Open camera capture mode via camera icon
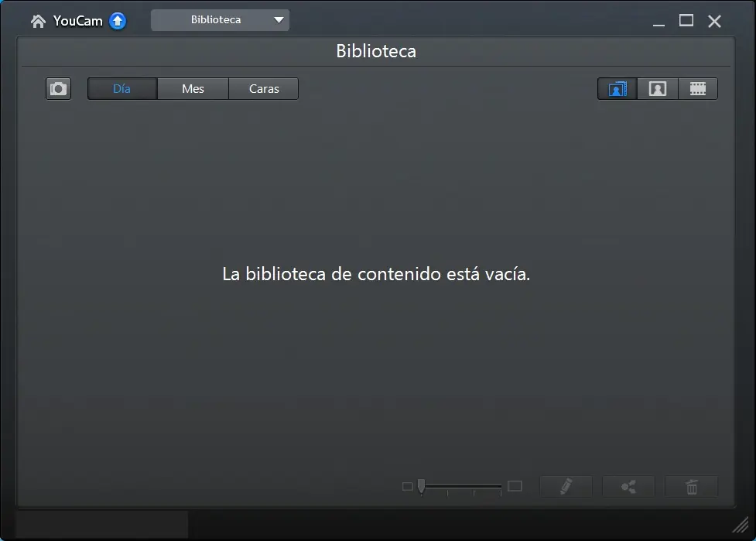756x541 pixels. 58,88
